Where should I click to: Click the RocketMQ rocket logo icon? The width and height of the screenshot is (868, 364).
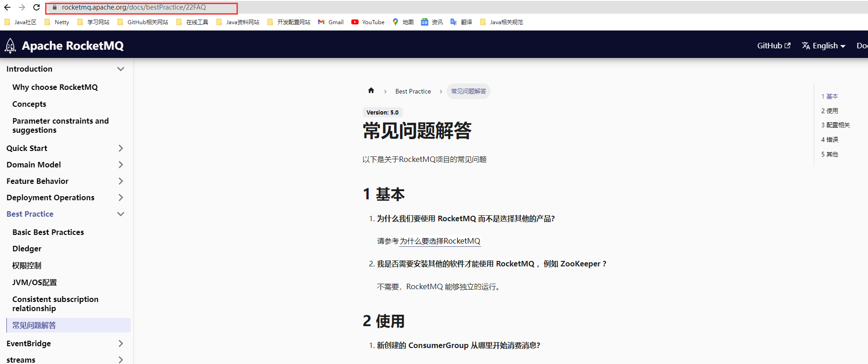pos(10,46)
